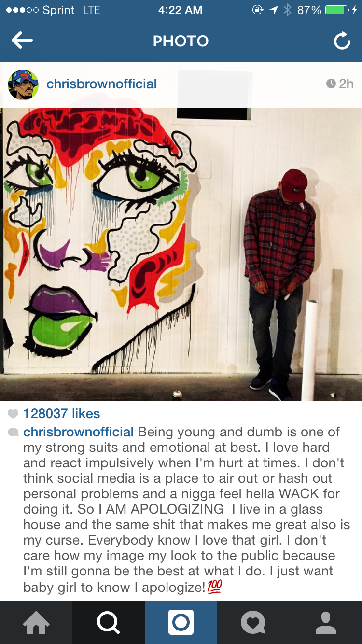This screenshot has height=644, width=362.
Task: Open the Search explore tab
Action: 109,622
